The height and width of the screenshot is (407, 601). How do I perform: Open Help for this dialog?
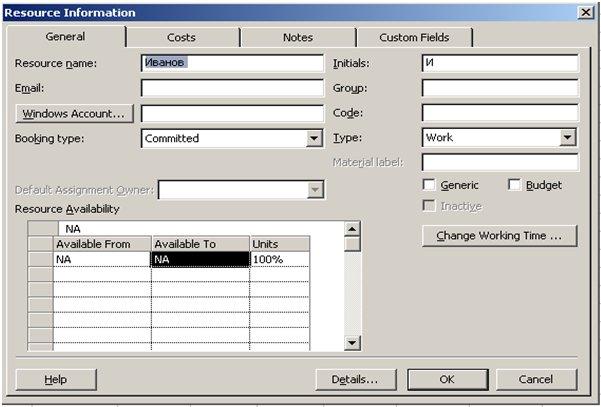tap(56, 379)
